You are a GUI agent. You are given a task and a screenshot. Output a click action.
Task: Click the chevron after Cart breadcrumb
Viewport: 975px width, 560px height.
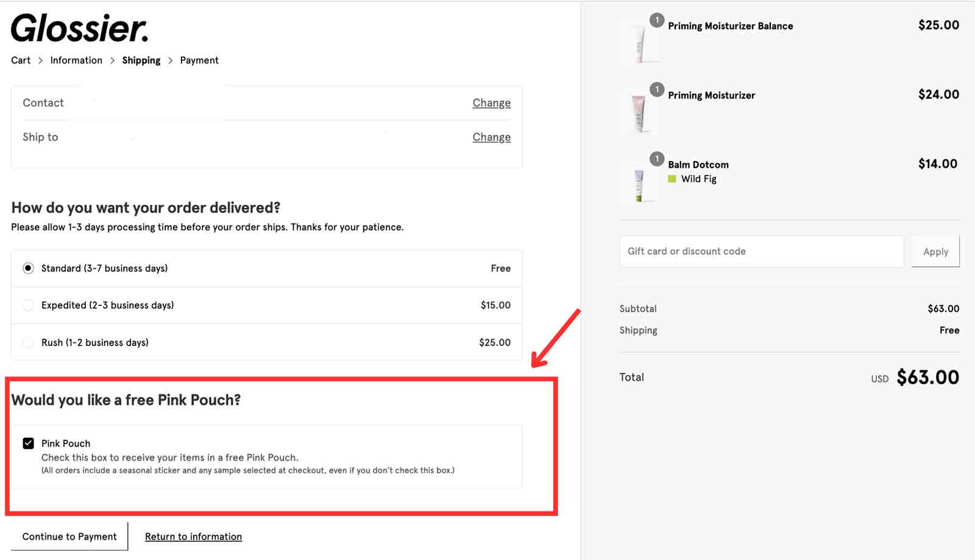coord(40,60)
